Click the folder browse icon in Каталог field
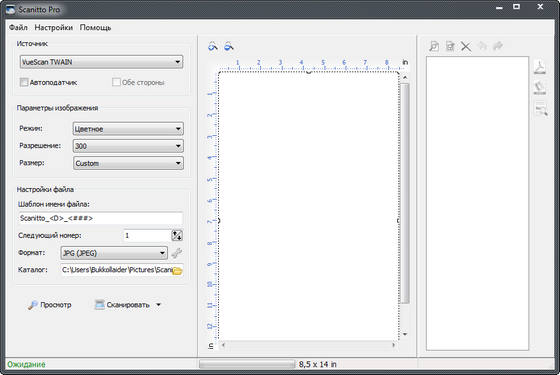 click(x=178, y=271)
